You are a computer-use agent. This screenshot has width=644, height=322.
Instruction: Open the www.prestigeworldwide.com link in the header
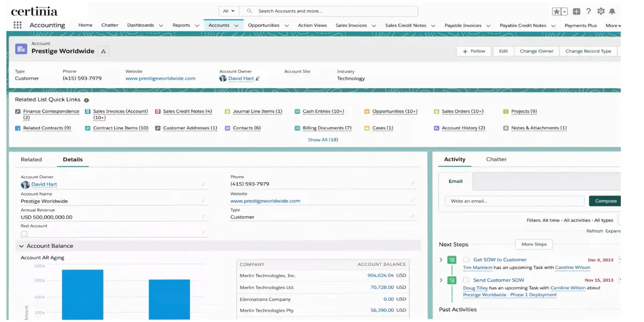pyautogui.click(x=160, y=78)
